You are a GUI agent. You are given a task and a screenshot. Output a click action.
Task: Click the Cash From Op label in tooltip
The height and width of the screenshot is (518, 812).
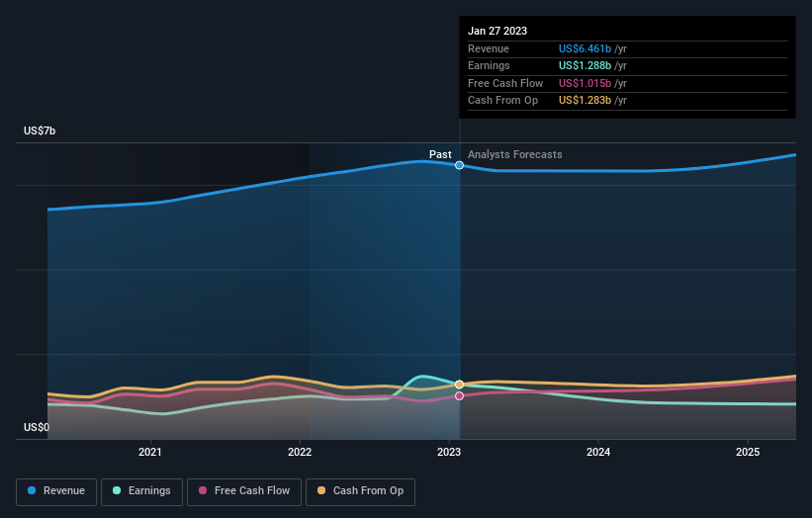[x=502, y=101]
